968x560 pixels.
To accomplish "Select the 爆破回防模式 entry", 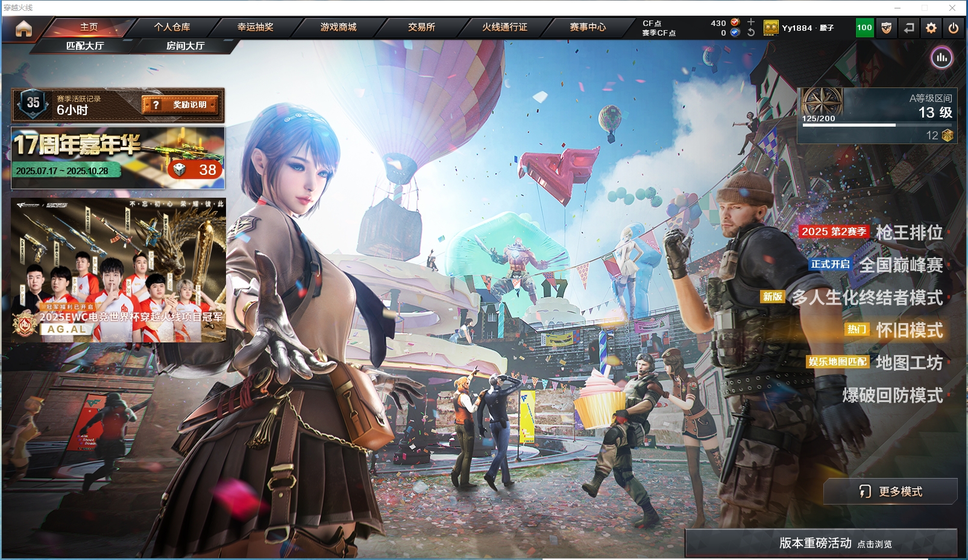I will (893, 395).
